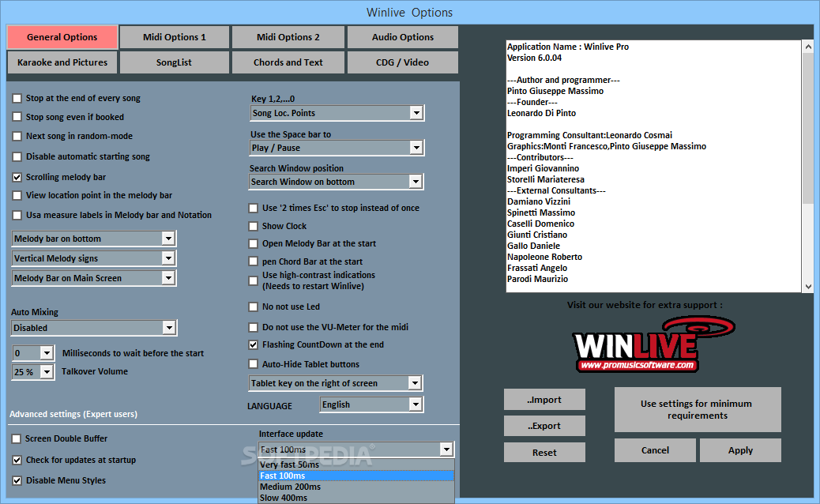This screenshot has height=504, width=820.
Task: Check pen Chord Bar at the start
Action: 253,261
